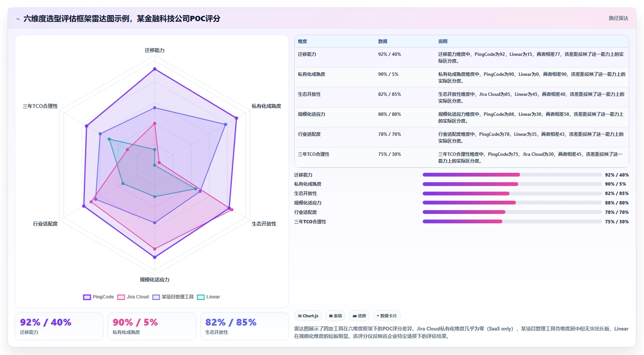This screenshot has height=355, width=644.
Task: Click the 私有化成熟度 progress bar
Action: [x=512, y=184]
